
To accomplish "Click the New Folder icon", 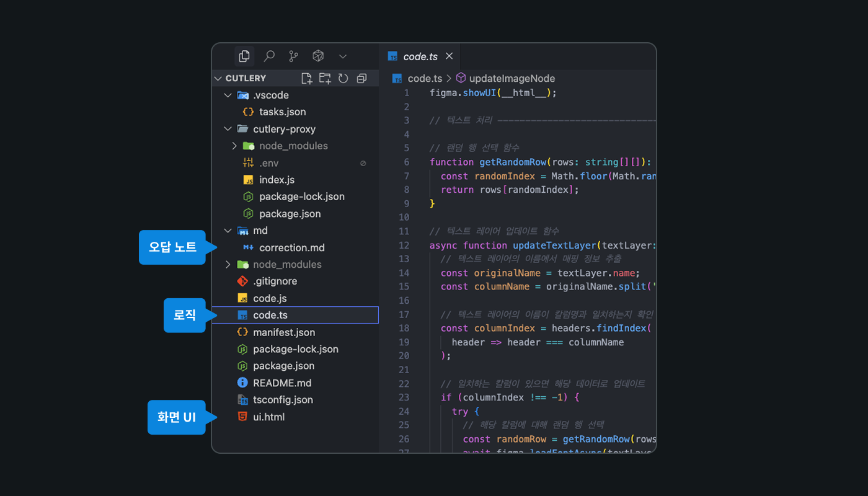I will tap(325, 78).
